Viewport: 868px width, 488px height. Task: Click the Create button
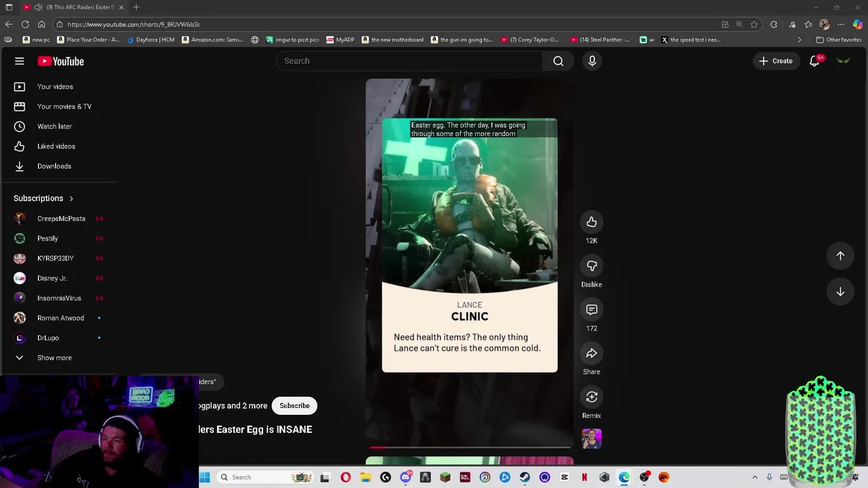(776, 61)
